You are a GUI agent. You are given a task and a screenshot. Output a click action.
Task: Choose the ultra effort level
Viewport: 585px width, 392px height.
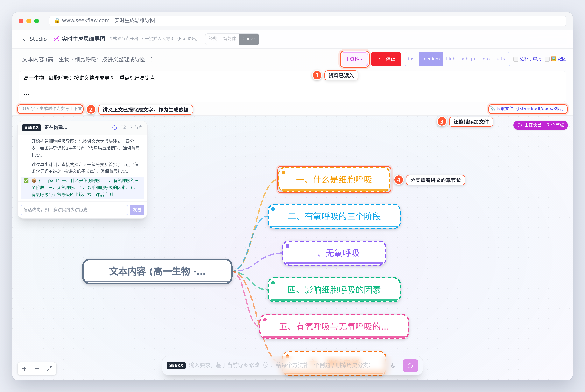502,59
